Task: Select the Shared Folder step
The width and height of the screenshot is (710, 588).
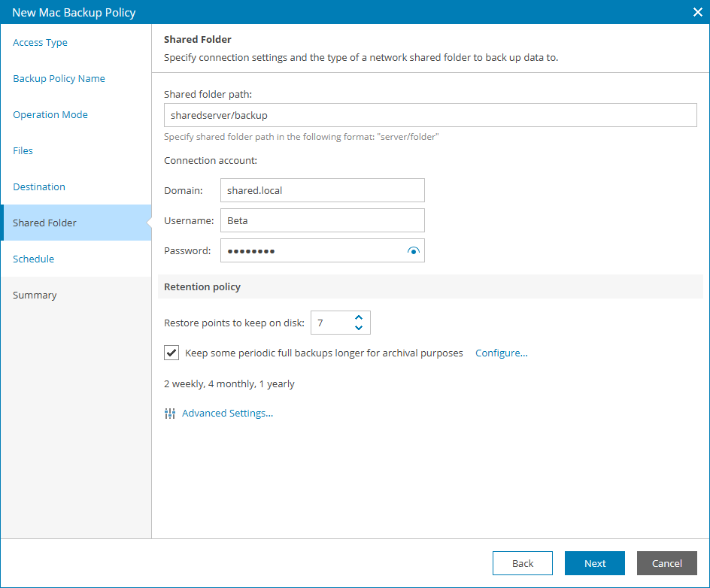Action: pyautogui.click(x=44, y=223)
